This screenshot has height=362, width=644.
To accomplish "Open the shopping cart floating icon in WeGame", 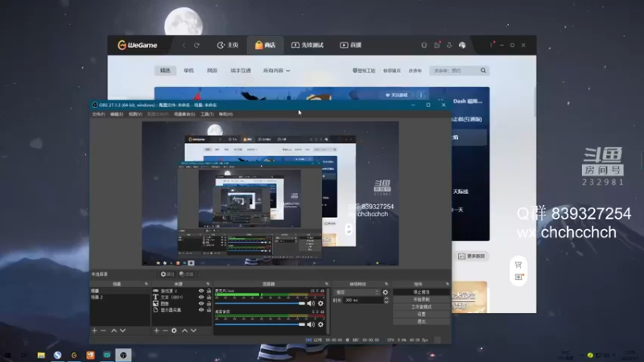I will click(x=518, y=265).
